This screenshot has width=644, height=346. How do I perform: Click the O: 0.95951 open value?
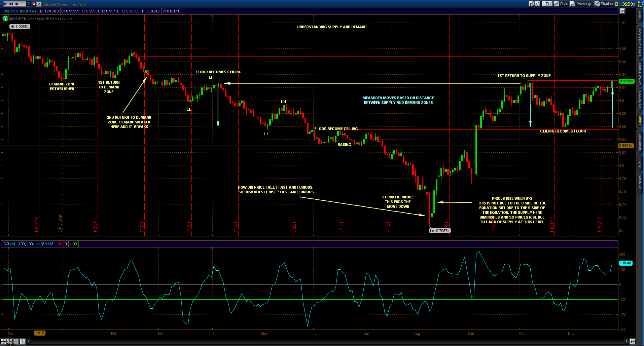click(x=70, y=11)
